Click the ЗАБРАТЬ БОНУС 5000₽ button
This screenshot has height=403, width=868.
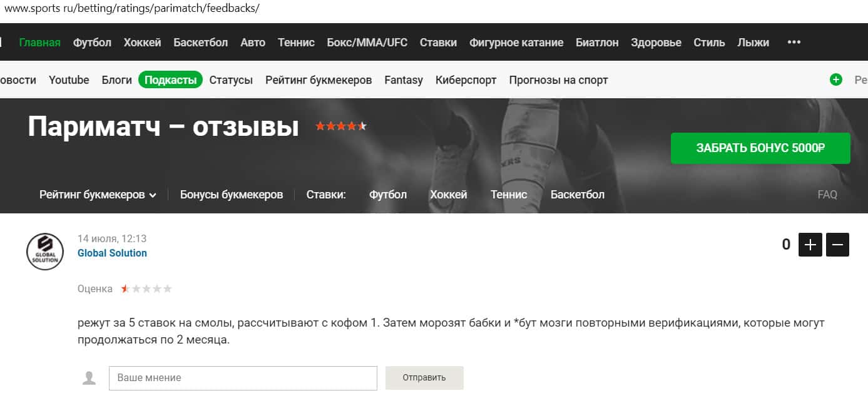760,148
